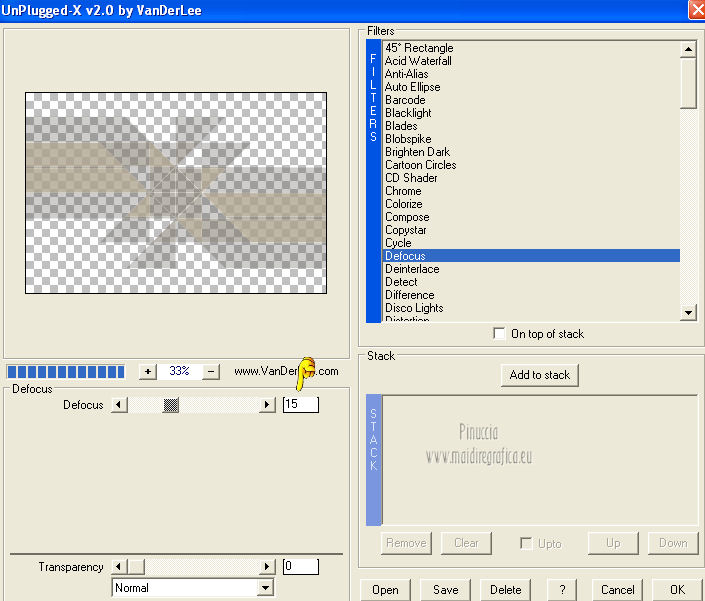Click the Transparency slider thumb
The width and height of the screenshot is (705, 601).
coord(136,566)
